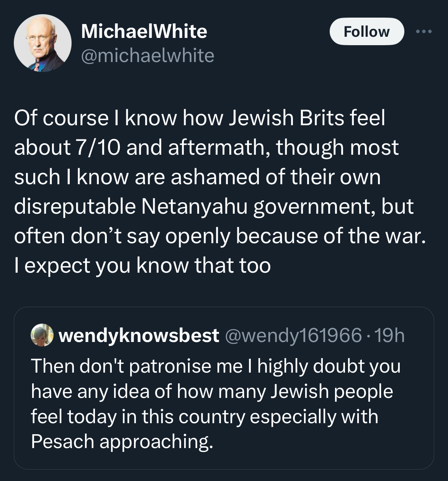Open wendyknowsbest's small avatar
The width and height of the screenshot is (448, 481).
click(x=42, y=335)
